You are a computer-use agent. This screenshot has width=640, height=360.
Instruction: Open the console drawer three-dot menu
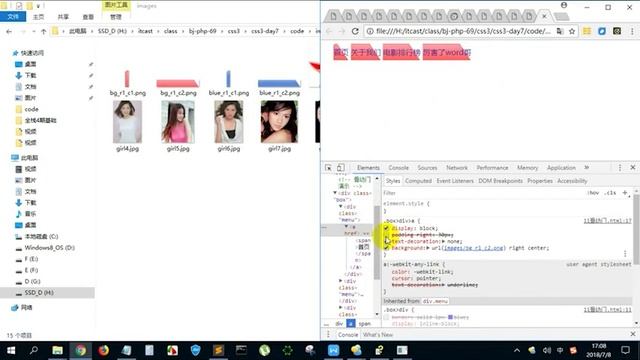pos(328,334)
